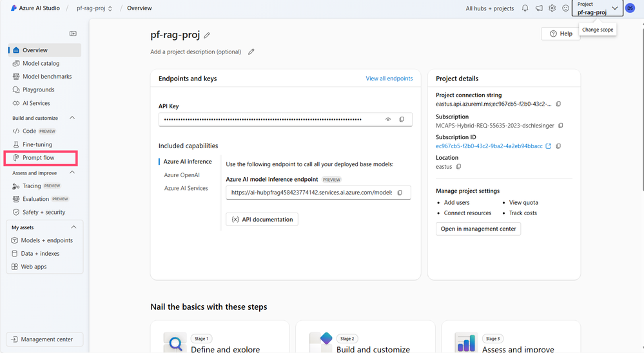Click Connect resources
This screenshot has height=353, width=644.
(467, 213)
